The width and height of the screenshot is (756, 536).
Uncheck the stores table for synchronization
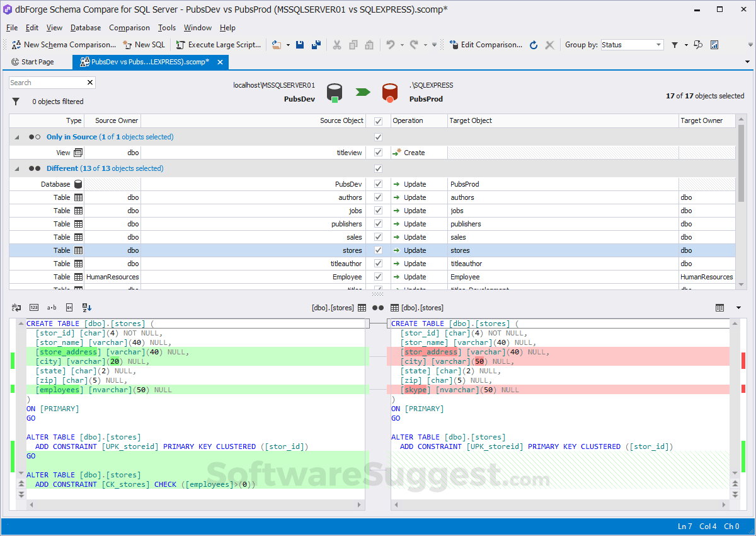[x=377, y=250]
